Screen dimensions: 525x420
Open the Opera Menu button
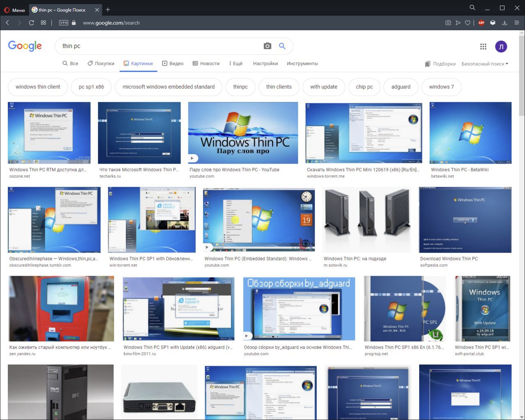pyautogui.click(x=14, y=10)
